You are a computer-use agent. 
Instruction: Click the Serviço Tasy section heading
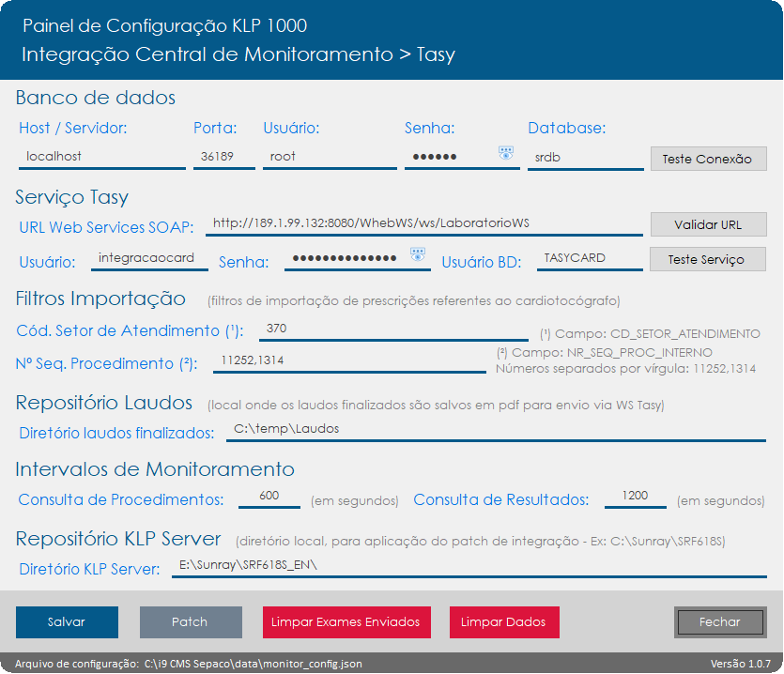click(x=72, y=197)
